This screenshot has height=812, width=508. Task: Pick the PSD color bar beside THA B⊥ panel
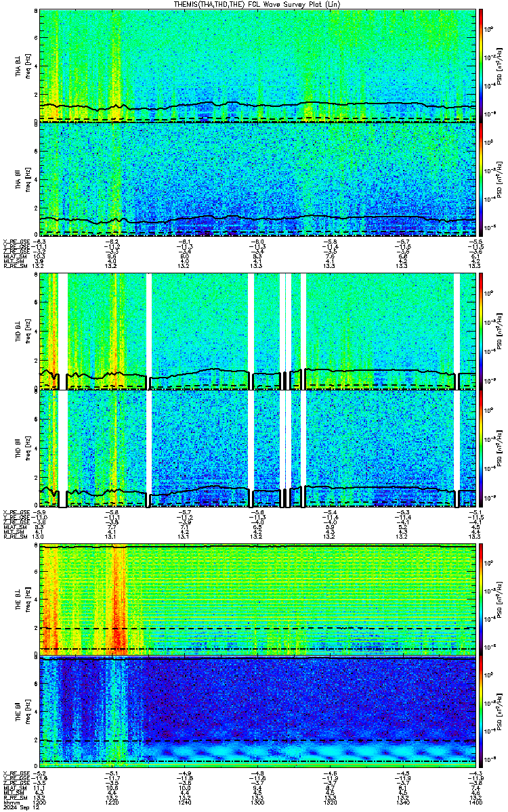pos(481,66)
